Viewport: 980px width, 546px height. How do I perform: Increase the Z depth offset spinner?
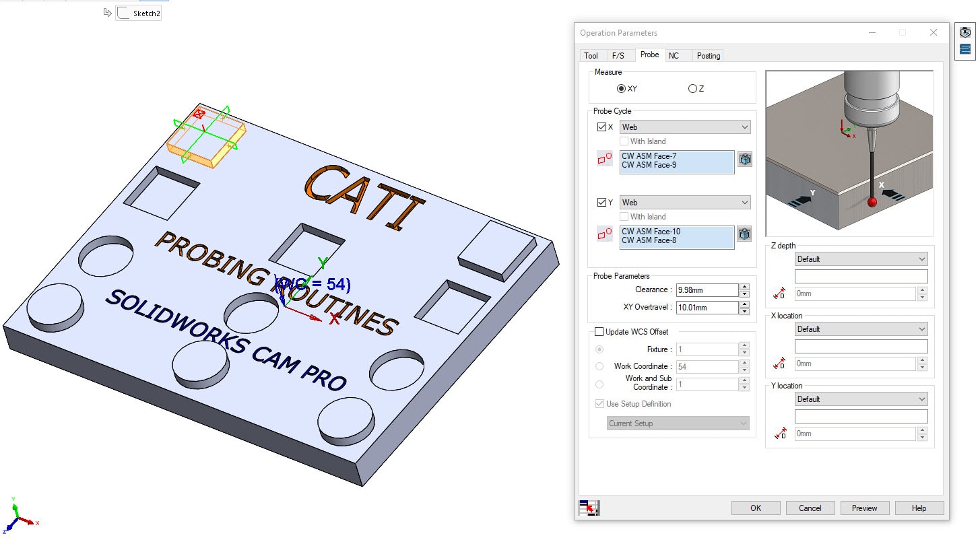pos(922,290)
